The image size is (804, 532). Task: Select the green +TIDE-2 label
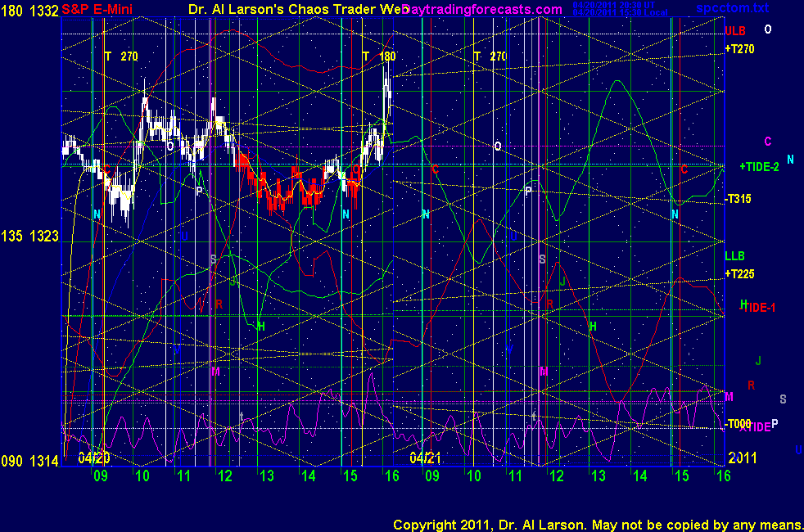[759, 167]
